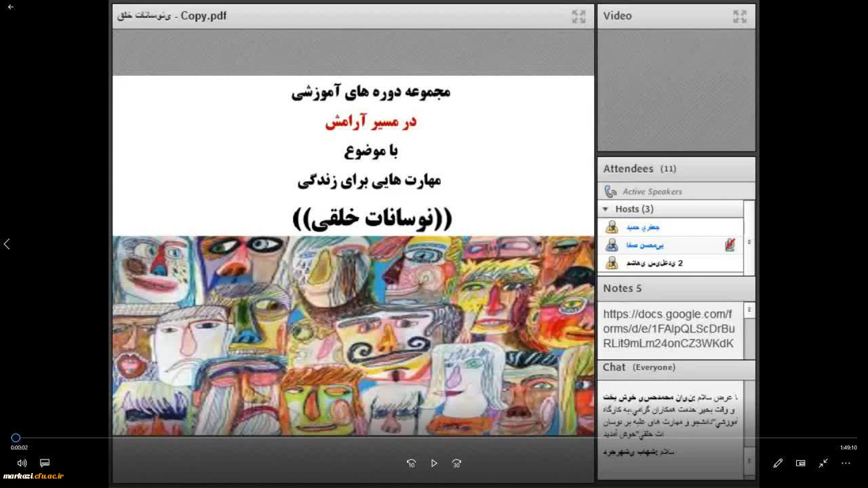Viewport: 868px width, 488px height.
Task: Open the three-dots more options menu
Action: (846, 463)
